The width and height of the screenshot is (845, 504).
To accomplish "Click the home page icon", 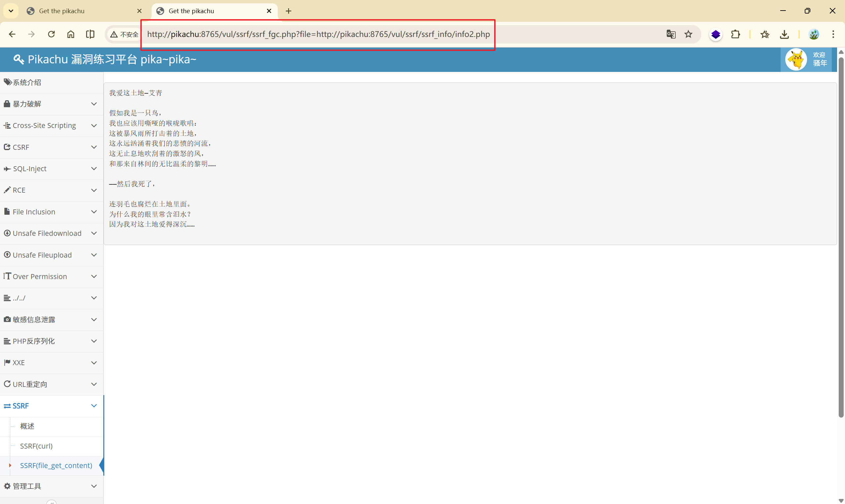I will coord(71,34).
